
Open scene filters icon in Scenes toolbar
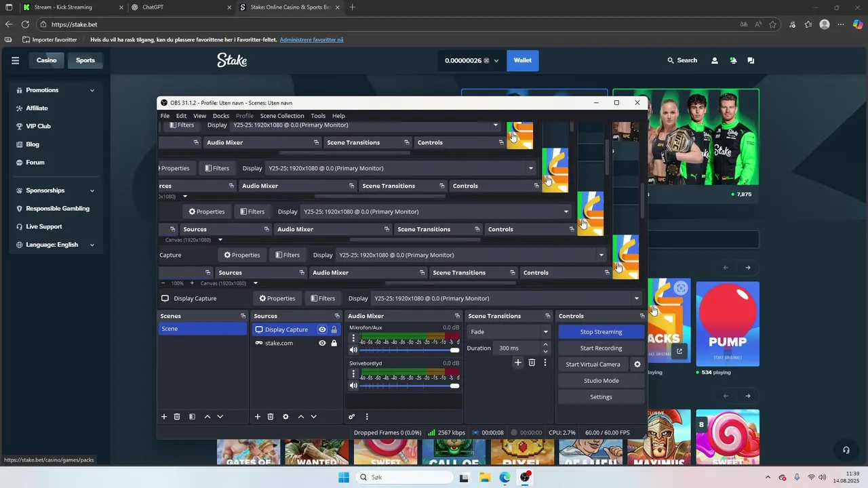(x=192, y=417)
